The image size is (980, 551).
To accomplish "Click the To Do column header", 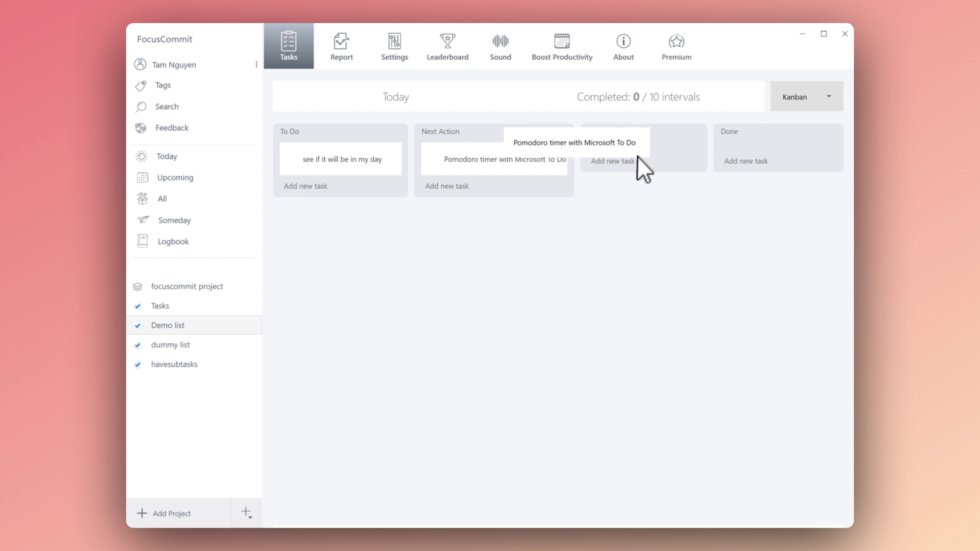I will pos(289,131).
